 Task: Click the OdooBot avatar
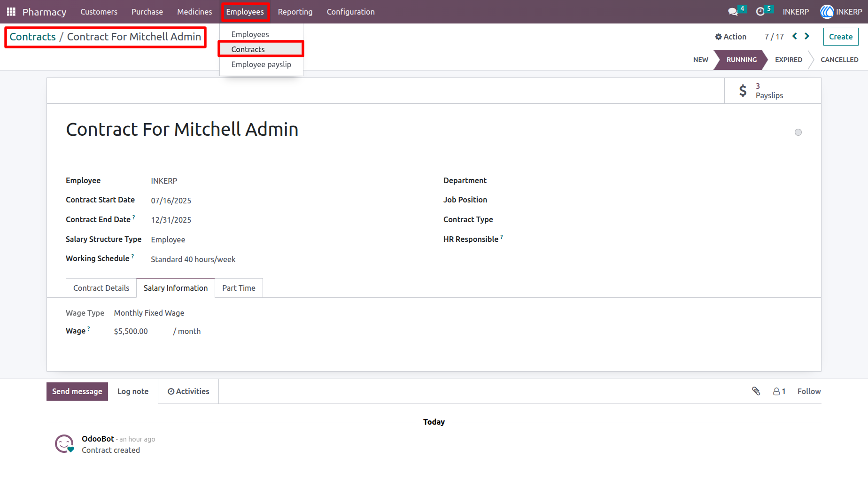(64, 444)
